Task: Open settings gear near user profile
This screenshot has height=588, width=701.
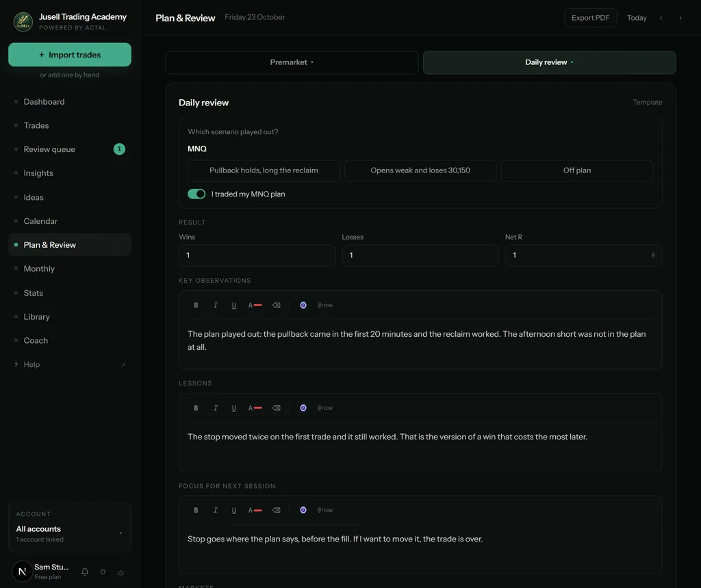Action: [103, 572]
